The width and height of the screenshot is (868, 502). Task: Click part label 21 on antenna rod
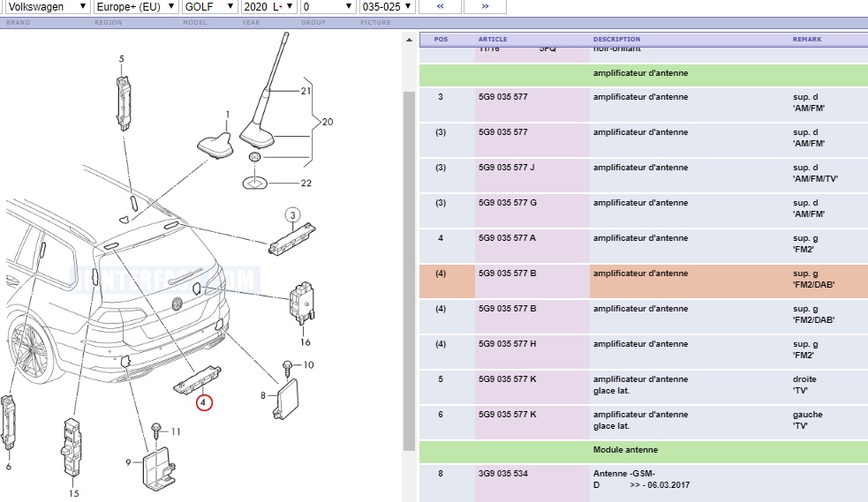(306, 91)
